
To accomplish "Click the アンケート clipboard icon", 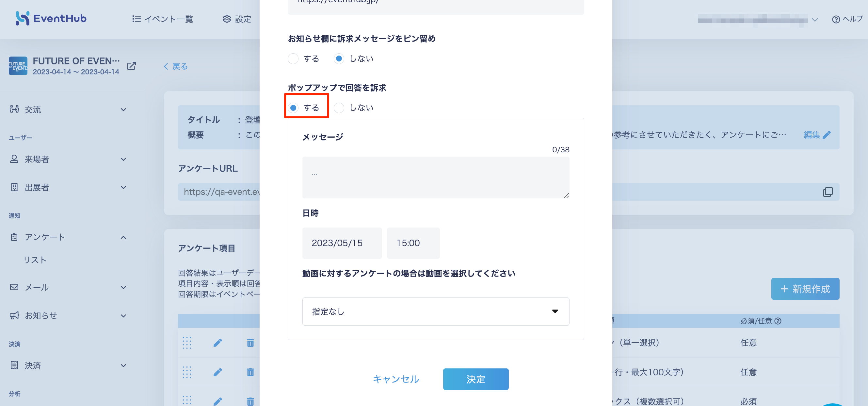I will 14,237.
